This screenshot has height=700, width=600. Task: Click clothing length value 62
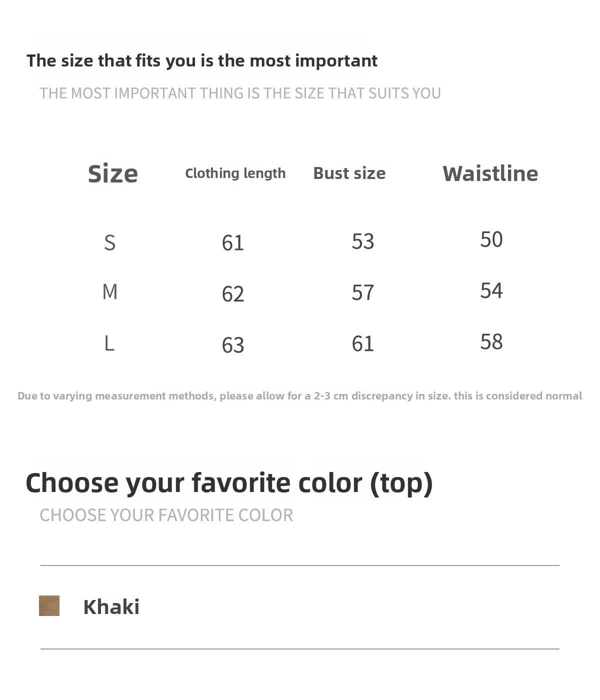[233, 294]
